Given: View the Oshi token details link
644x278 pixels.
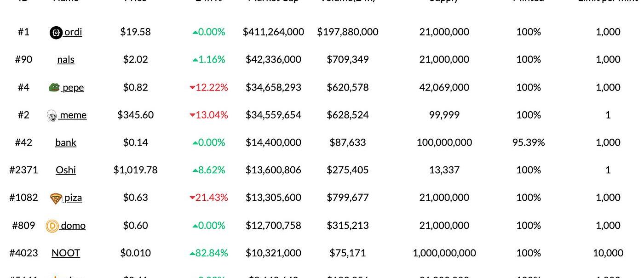Looking at the screenshot, I should click(x=66, y=170).
